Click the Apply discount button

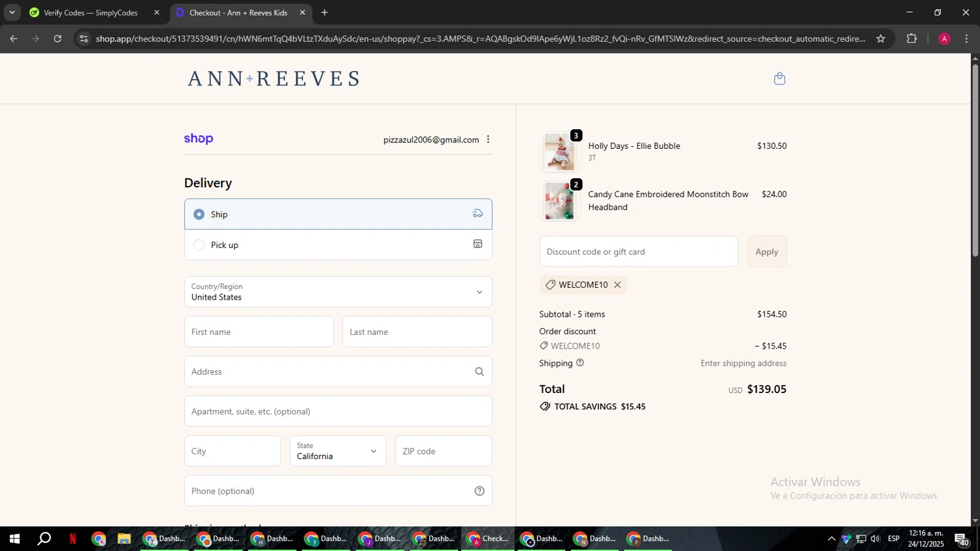[x=766, y=251]
